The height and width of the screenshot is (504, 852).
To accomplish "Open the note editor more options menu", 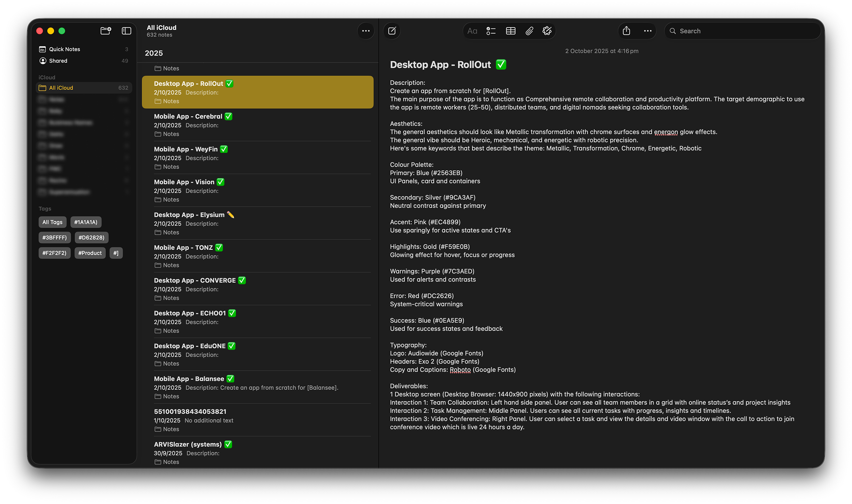I will pos(648,31).
